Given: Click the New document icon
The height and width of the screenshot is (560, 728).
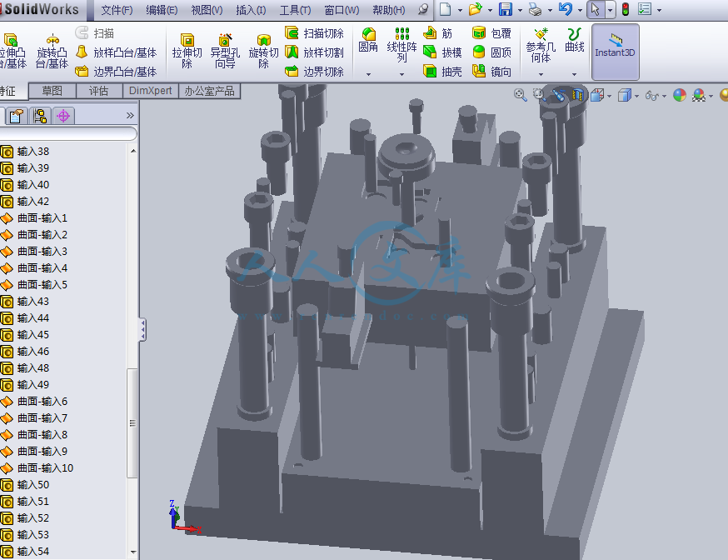Looking at the screenshot, I should [446, 9].
